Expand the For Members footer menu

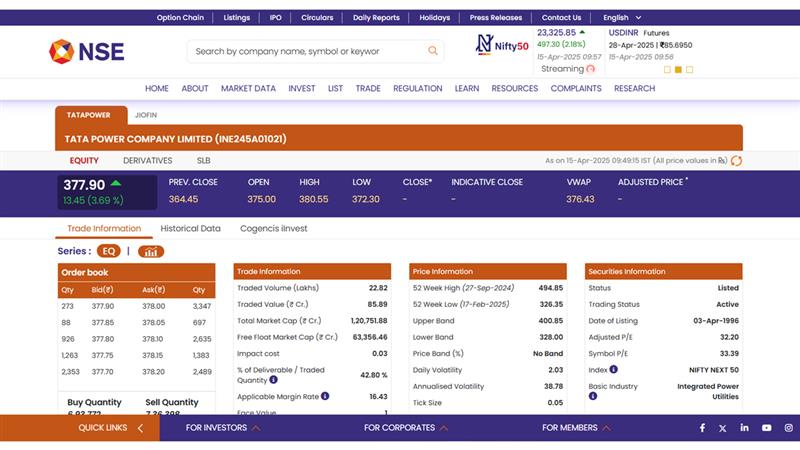576,428
